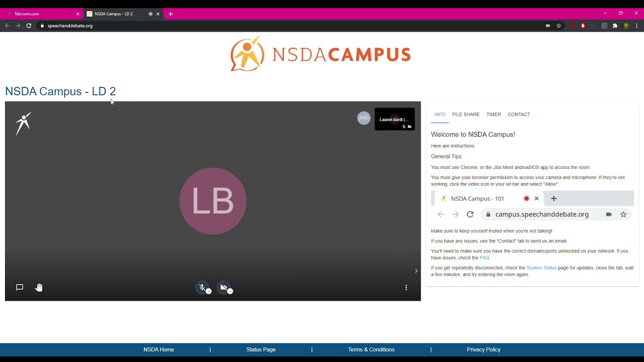Switch to the INFO tab
The width and height of the screenshot is (644, 362).
440,115
